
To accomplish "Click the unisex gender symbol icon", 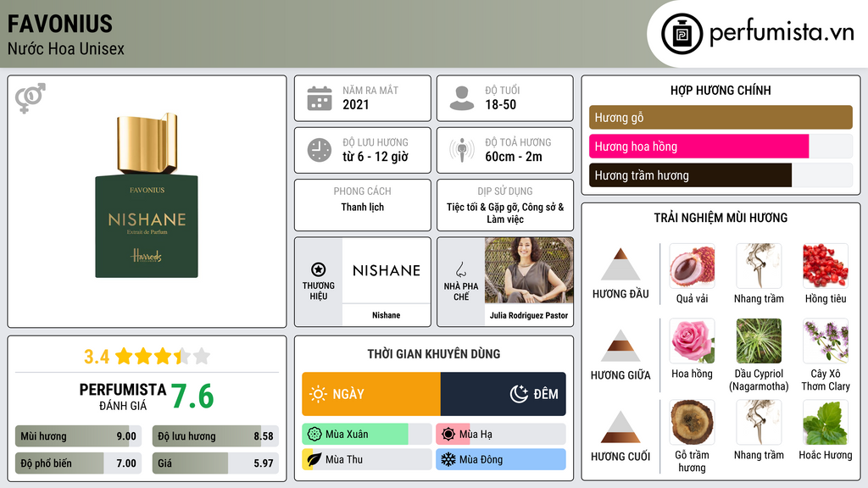I will coord(30,98).
